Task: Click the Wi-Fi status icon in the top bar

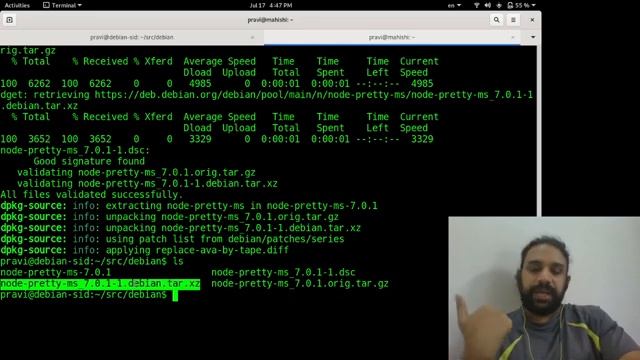Action: tap(476, 5)
